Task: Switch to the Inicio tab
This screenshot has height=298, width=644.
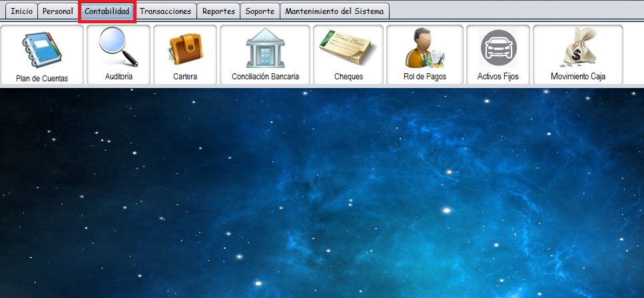Action: coord(21,11)
